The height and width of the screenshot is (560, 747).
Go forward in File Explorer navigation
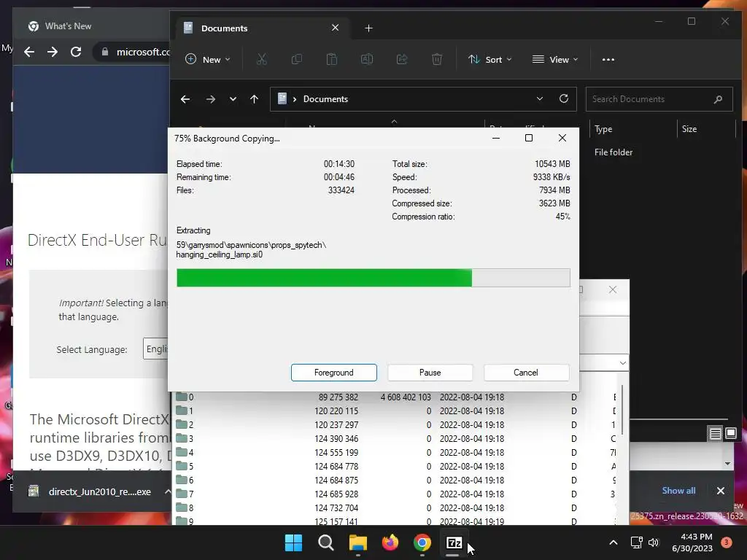point(210,99)
